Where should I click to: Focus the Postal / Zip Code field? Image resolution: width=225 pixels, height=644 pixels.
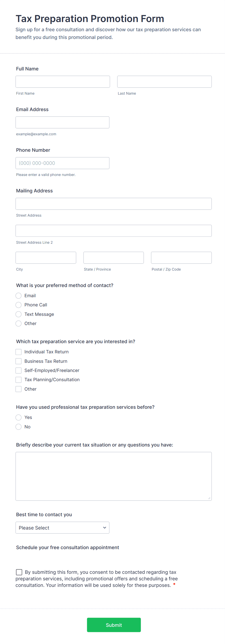[181, 258]
